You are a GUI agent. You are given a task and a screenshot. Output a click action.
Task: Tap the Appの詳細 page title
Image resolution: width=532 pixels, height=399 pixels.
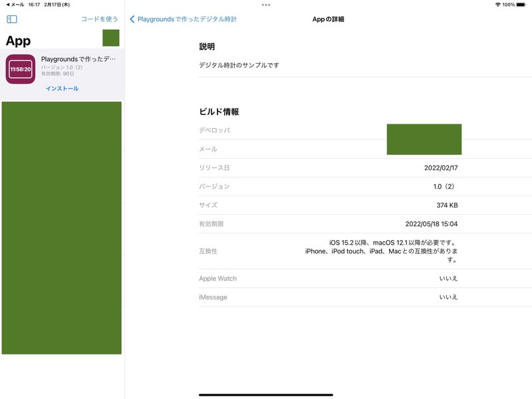[x=328, y=19]
